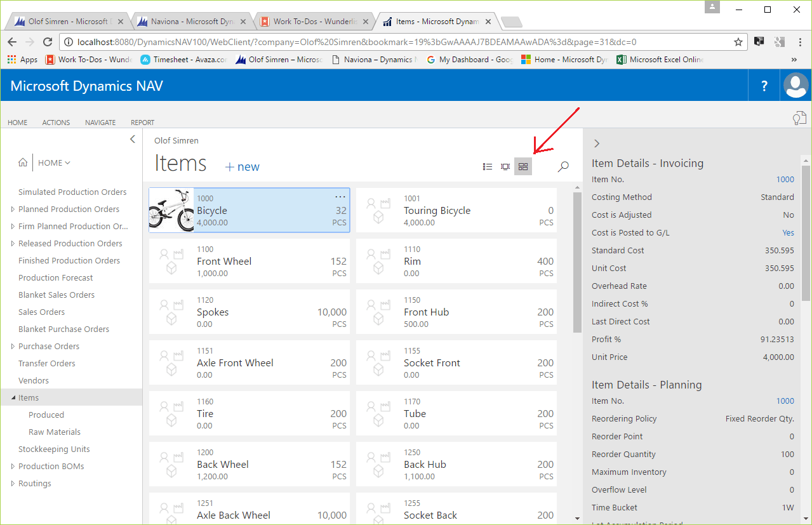
Task: Open My Dashboard Google bookmark
Action: [x=470, y=60]
